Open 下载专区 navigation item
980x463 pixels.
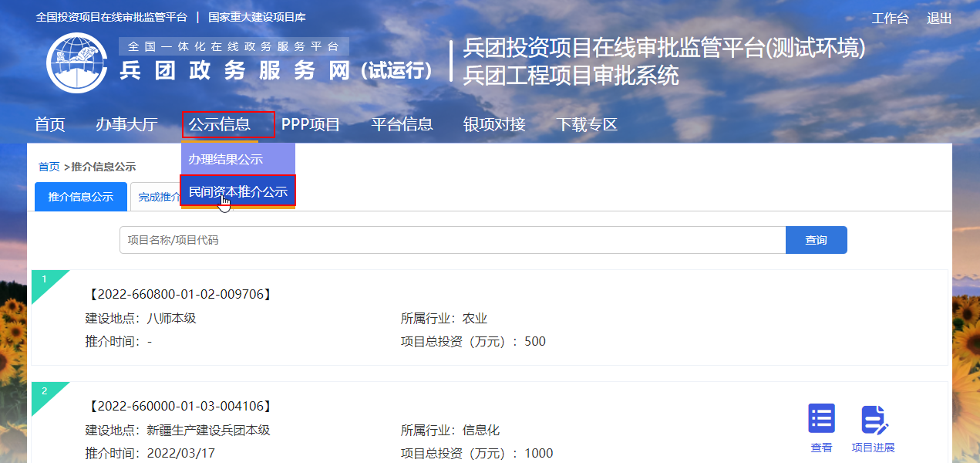tap(587, 124)
